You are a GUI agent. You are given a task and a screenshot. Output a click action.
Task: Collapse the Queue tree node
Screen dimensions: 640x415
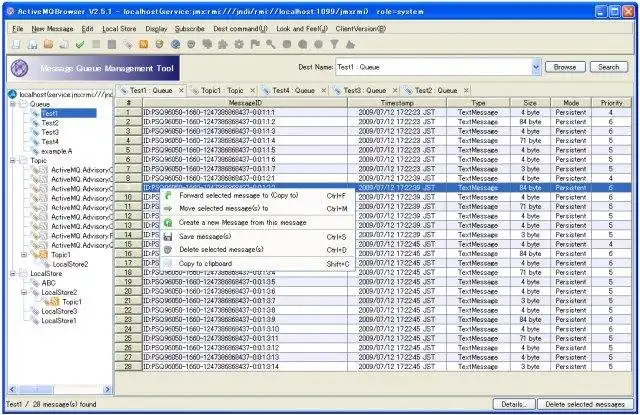coord(13,104)
